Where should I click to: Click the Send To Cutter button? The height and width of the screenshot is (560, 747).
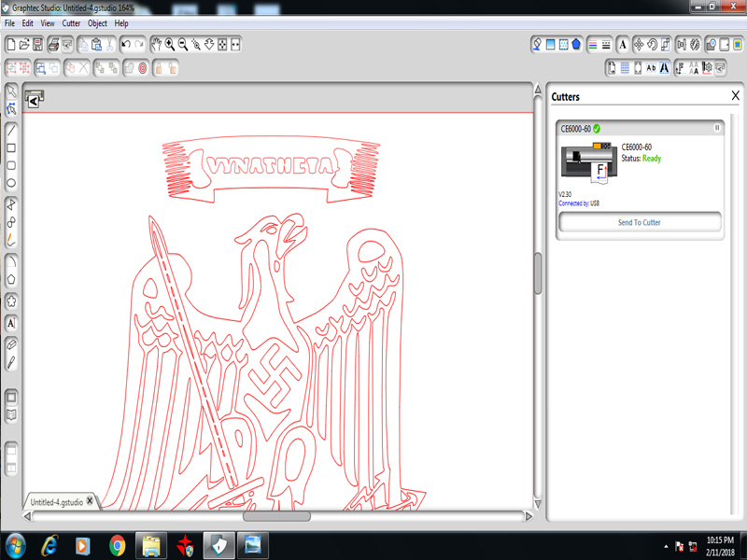(x=640, y=222)
